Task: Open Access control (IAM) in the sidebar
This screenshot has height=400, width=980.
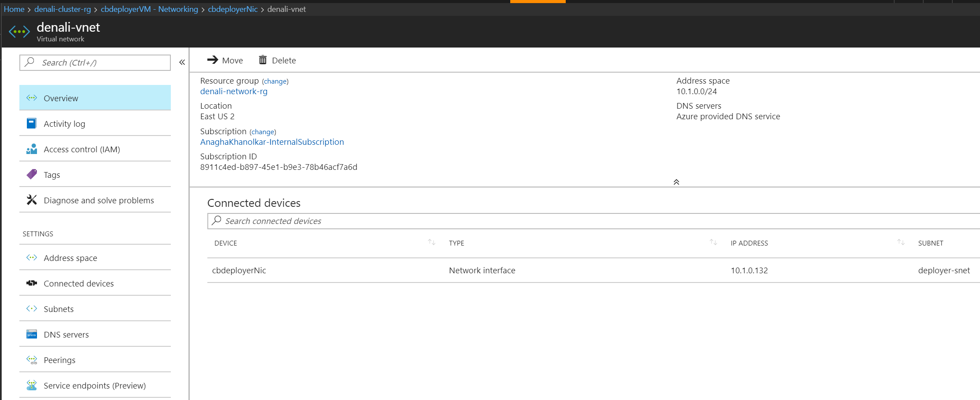Action: click(95, 149)
